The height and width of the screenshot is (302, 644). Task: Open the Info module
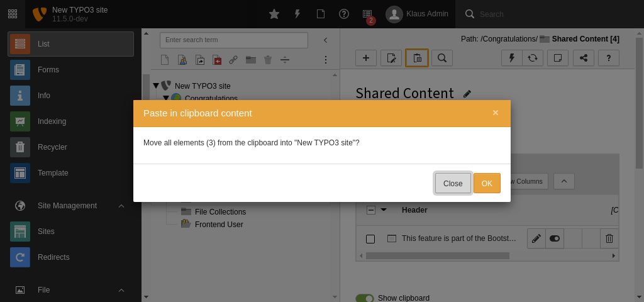(x=70, y=96)
